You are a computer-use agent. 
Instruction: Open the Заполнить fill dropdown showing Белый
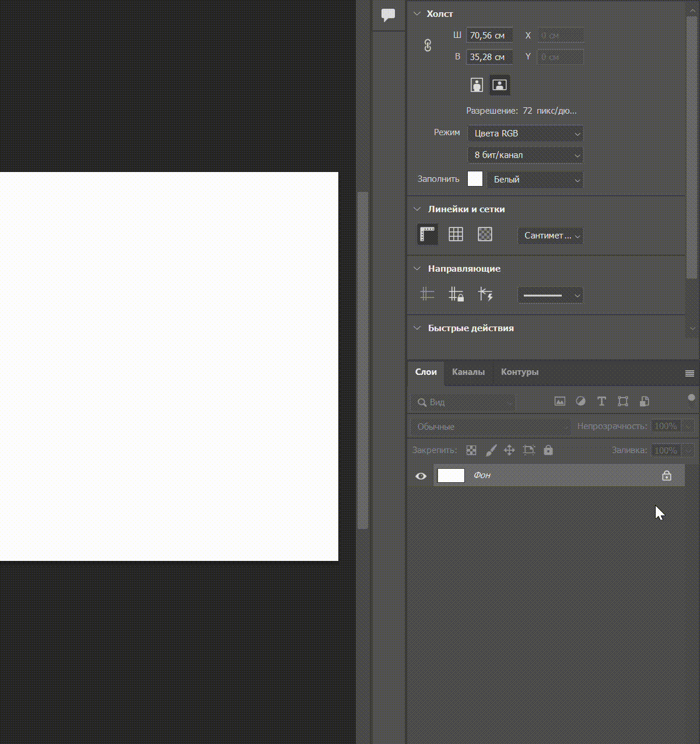pos(535,180)
